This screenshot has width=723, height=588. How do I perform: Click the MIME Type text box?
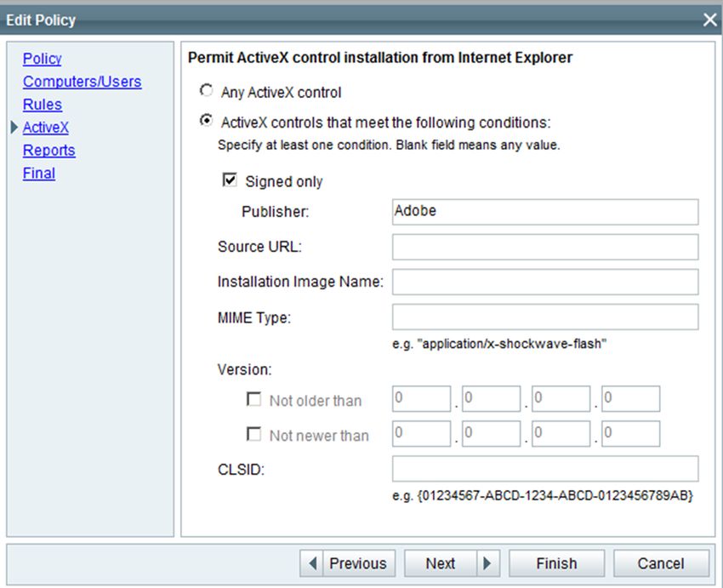point(545,317)
